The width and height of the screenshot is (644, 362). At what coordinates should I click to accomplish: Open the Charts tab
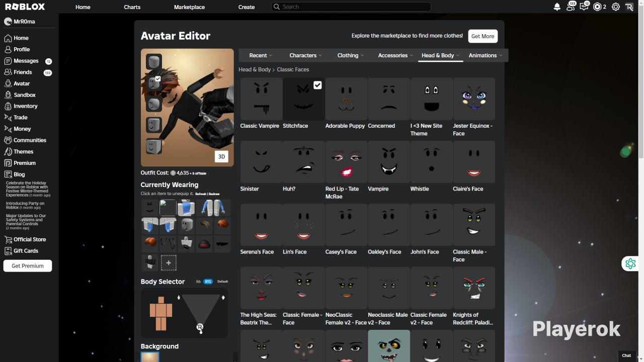tap(132, 7)
